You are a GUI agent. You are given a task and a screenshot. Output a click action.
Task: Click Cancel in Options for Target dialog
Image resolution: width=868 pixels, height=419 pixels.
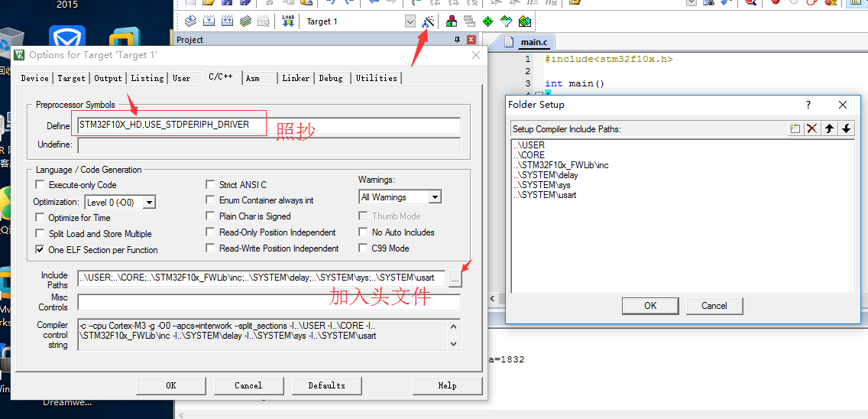[x=248, y=385]
